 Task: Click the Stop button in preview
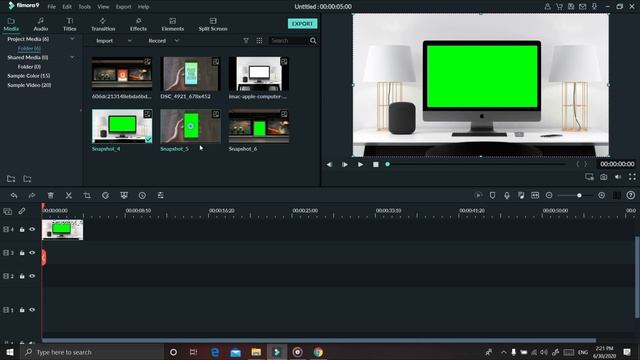[376, 164]
